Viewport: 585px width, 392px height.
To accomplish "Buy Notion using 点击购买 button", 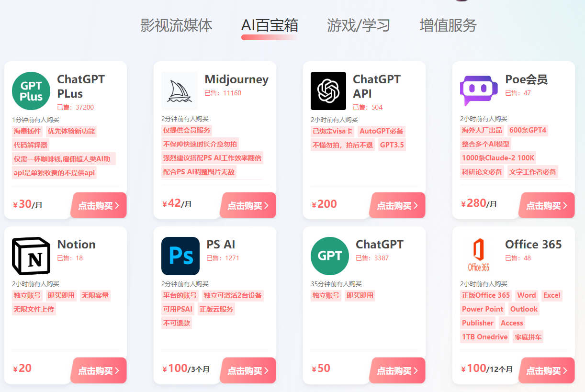I will pyautogui.click(x=99, y=370).
